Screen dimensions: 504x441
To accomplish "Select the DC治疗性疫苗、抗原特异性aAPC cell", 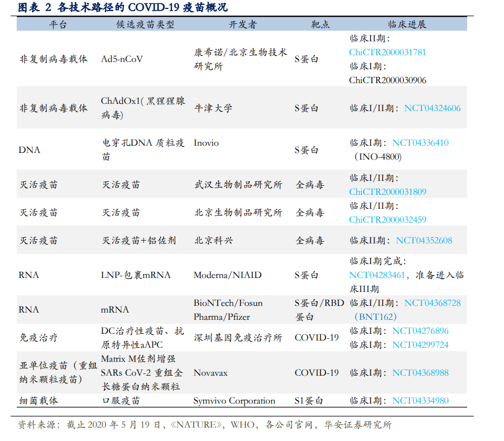I will tap(142, 338).
